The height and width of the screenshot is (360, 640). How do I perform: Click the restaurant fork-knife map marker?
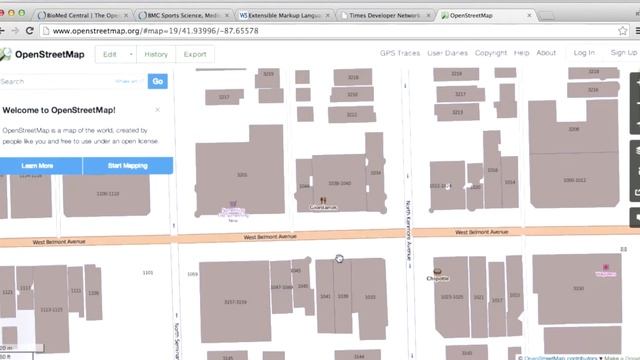323,200
